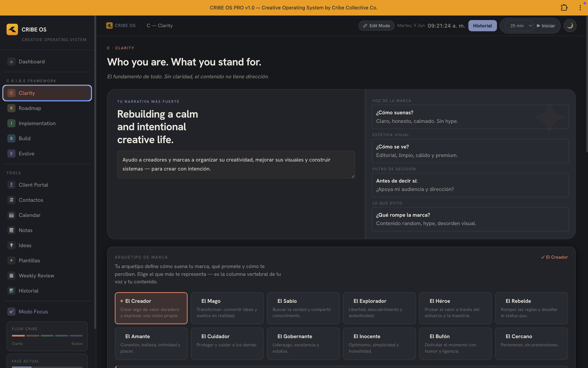
Task: Click the Evolve E badge icon
Action: pos(11,154)
